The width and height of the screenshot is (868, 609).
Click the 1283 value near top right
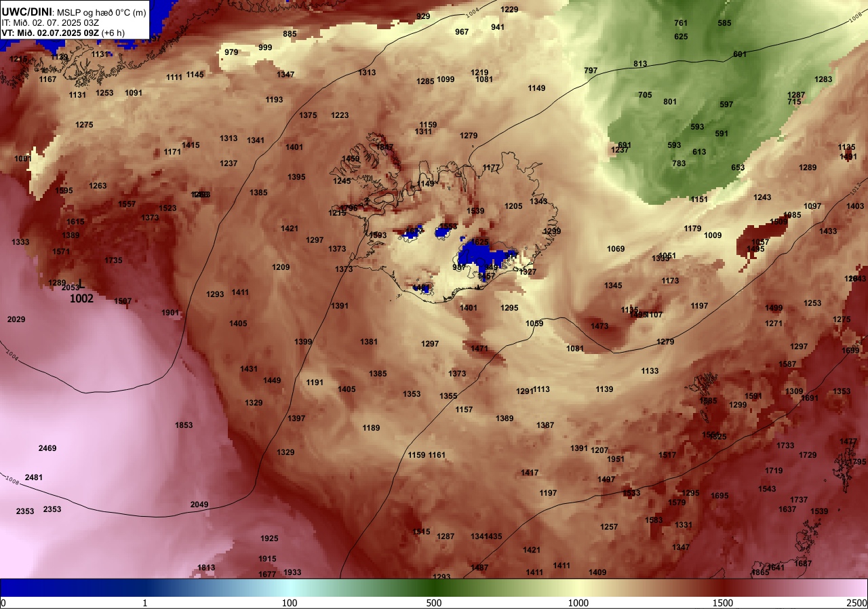click(823, 79)
